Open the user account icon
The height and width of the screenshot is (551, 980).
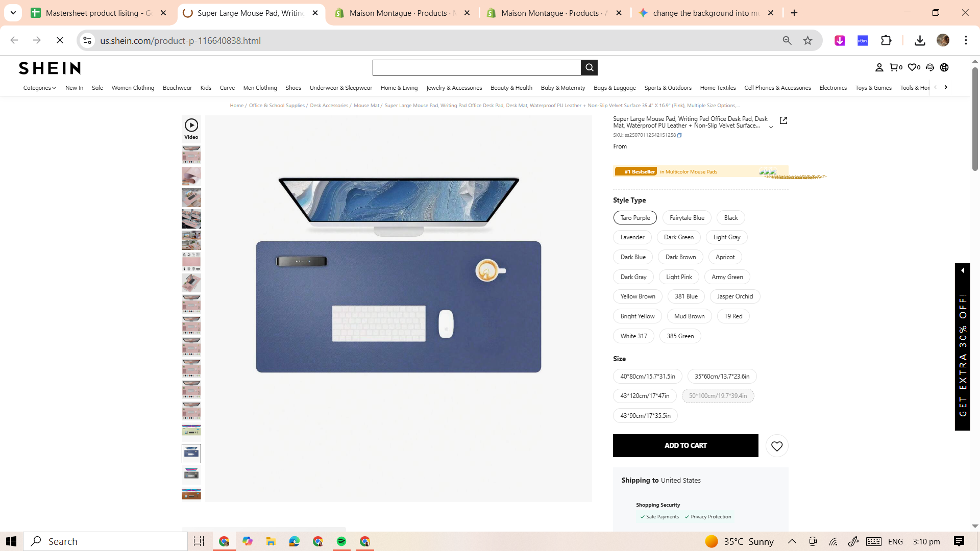click(879, 67)
